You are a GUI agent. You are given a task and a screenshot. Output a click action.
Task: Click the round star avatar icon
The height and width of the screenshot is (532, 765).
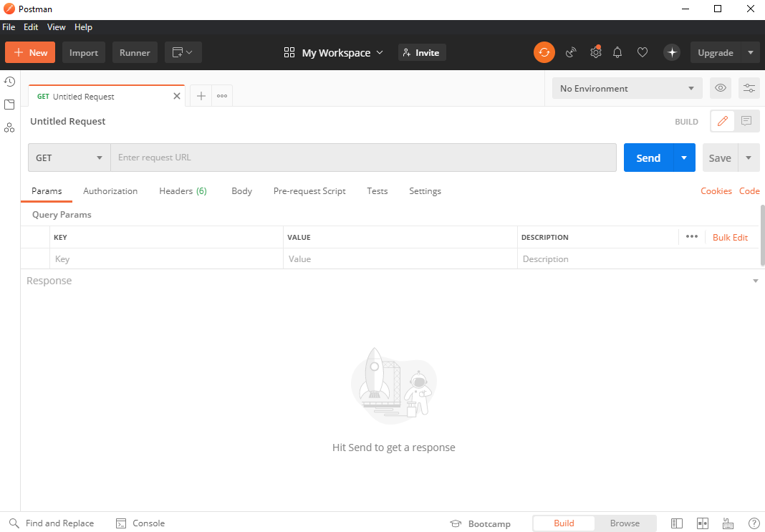[672, 53]
